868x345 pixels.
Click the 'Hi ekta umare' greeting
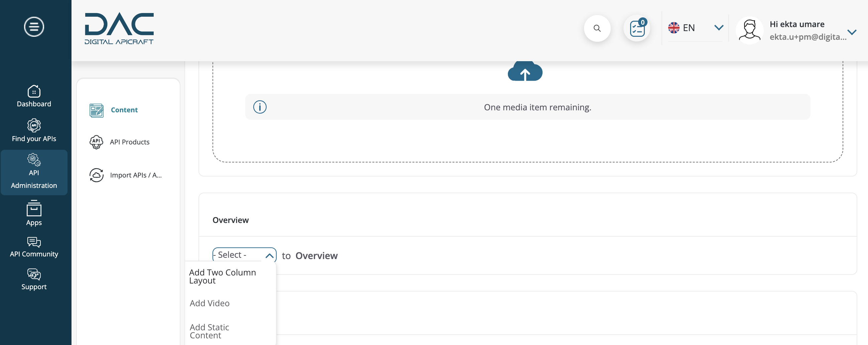(x=797, y=24)
